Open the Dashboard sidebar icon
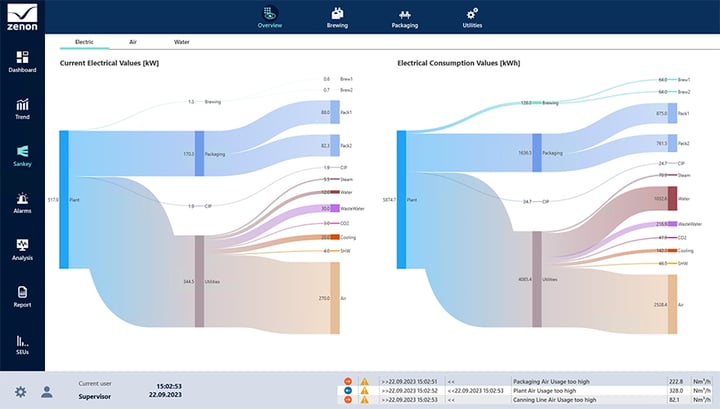720x409 pixels. (x=22, y=62)
